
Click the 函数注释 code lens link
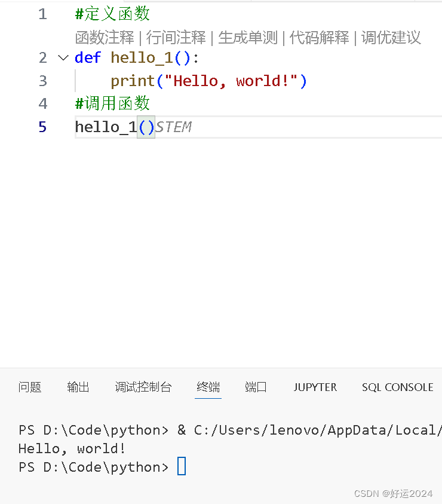pyautogui.click(x=105, y=38)
